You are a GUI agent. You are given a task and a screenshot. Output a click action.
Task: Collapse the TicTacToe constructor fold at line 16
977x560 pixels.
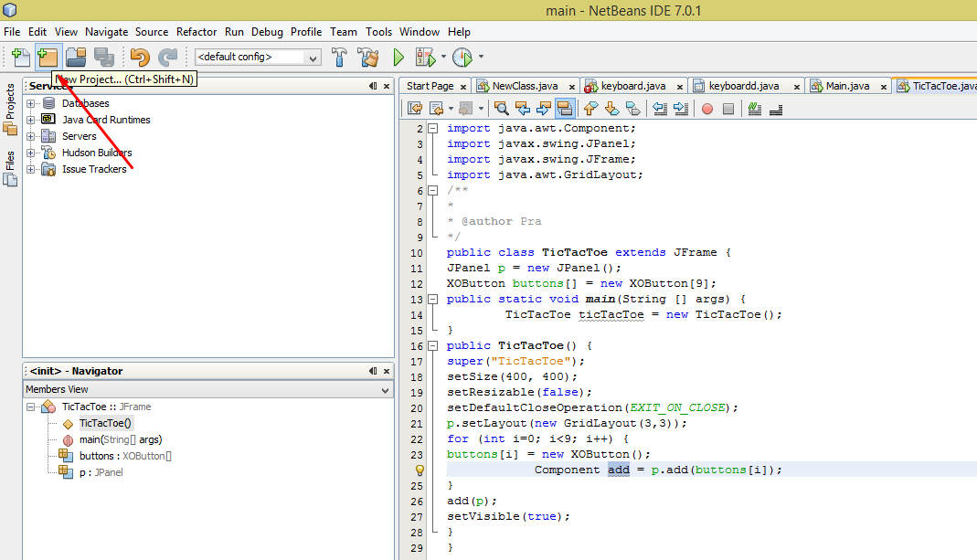pos(433,346)
